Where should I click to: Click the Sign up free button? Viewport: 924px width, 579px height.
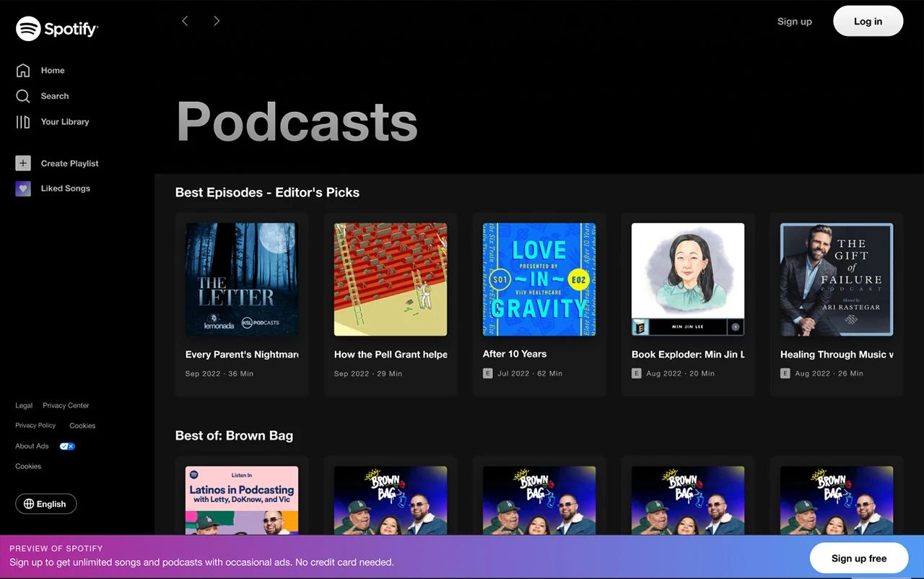859,558
